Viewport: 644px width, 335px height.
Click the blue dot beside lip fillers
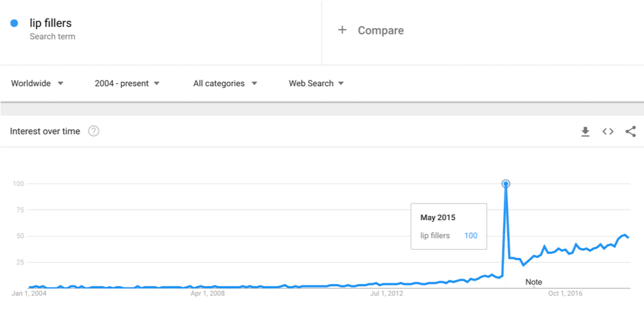coord(14,23)
